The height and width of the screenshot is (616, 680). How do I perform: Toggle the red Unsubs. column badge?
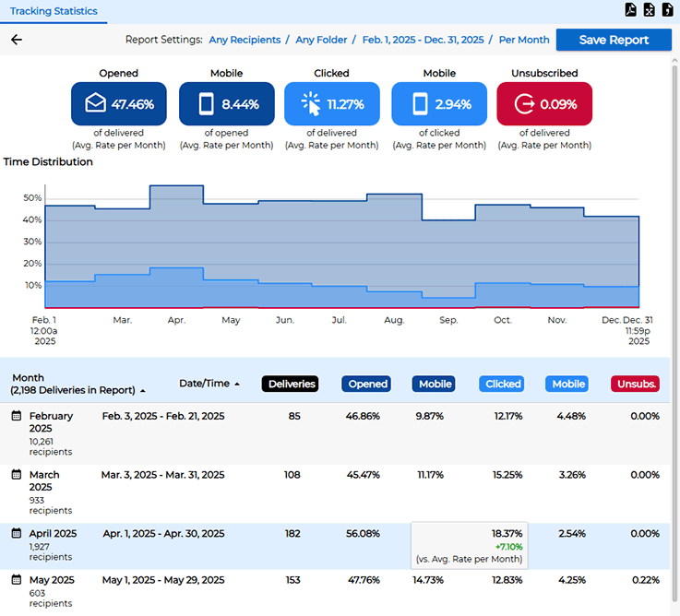(x=635, y=384)
